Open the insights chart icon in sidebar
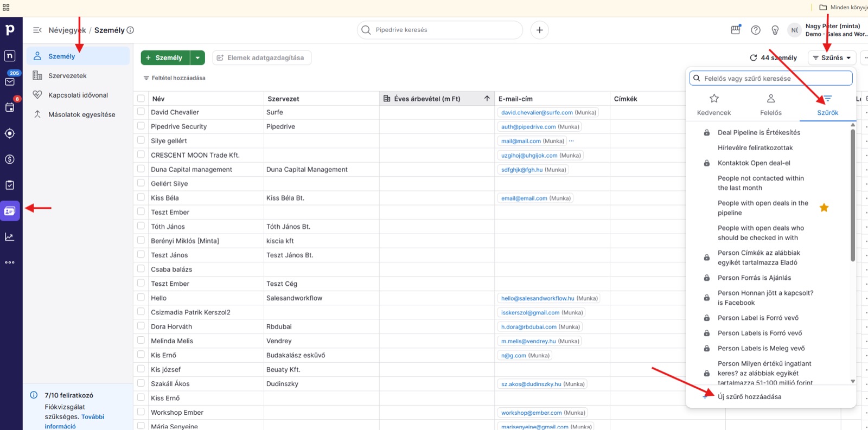Image resolution: width=868 pixels, height=430 pixels. [10, 237]
